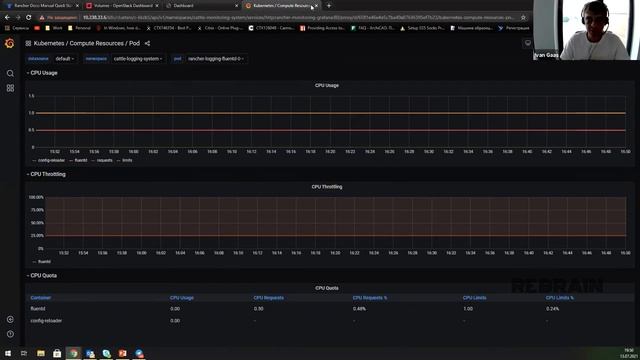Open the Регистрация bookmark
This screenshot has width=640, height=360.
tap(514, 28)
